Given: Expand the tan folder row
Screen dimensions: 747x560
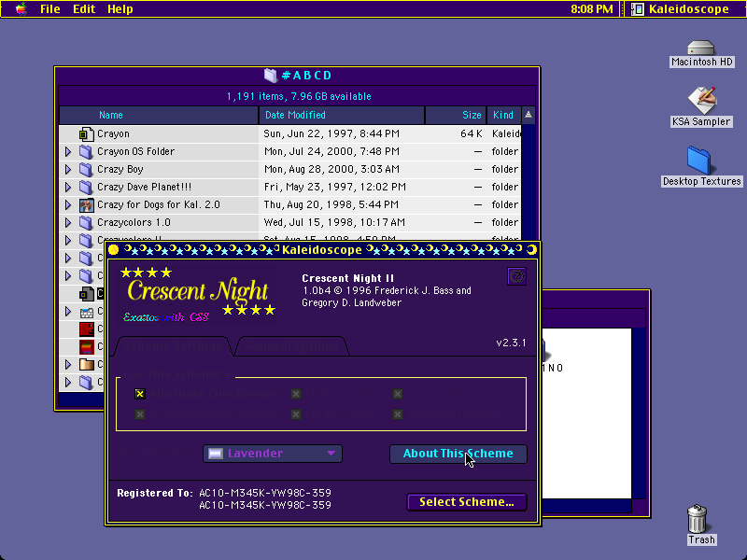Looking at the screenshot, I should (68, 365).
